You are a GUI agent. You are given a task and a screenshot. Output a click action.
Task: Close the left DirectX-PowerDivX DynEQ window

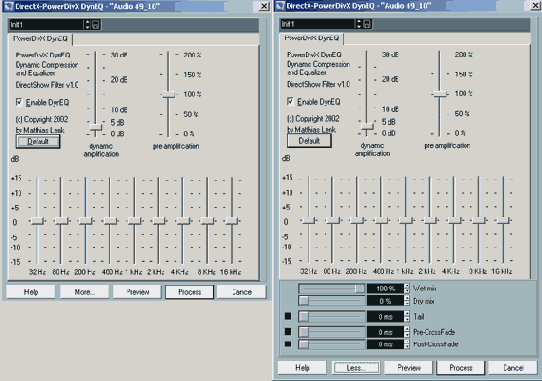click(x=264, y=6)
